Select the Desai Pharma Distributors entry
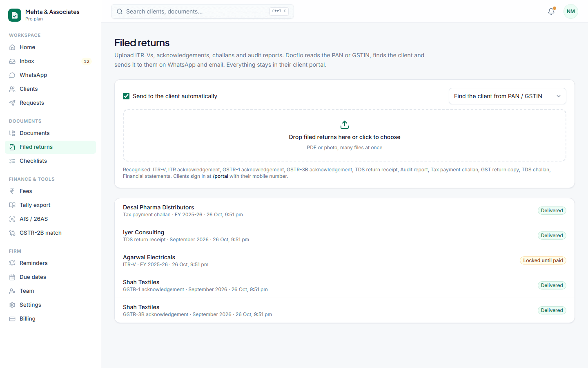This screenshot has height=368, width=588. pos(345,211)
